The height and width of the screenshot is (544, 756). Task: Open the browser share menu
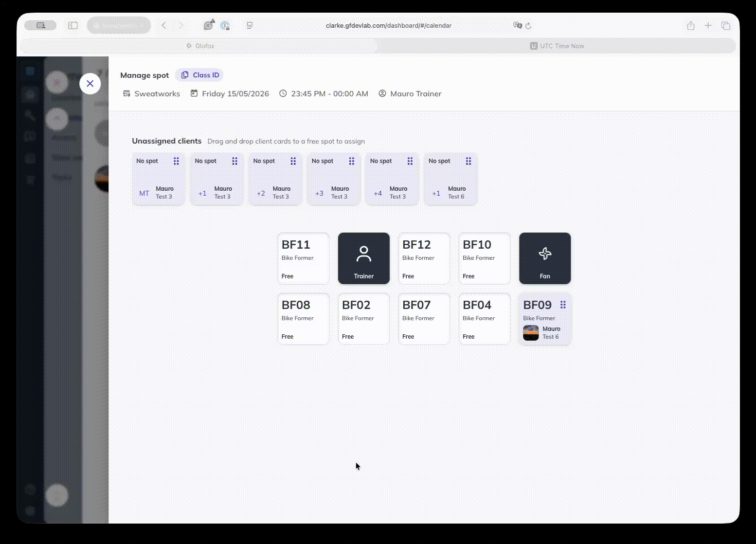(691, 25)
